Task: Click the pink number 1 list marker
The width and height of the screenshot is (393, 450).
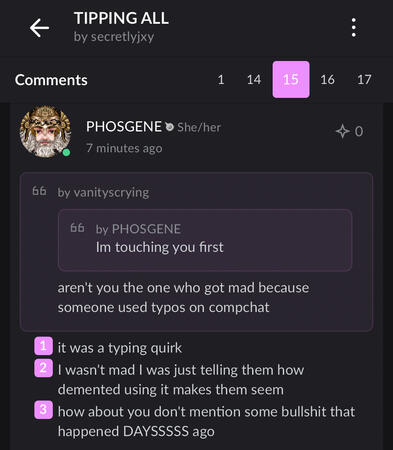Action: coord(43,346)
